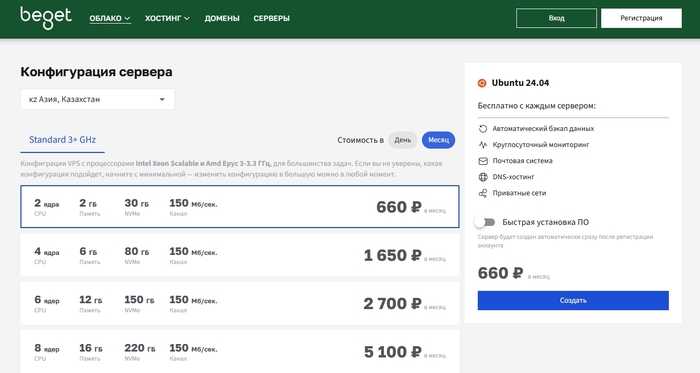Click heading Конфигурация сервера

[x=96, y=72]
